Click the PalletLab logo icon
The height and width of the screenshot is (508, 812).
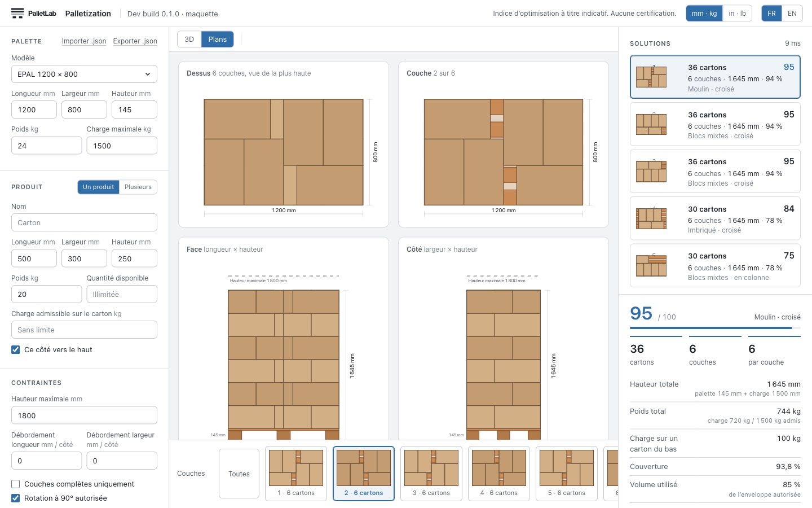(x=17, y=14)
